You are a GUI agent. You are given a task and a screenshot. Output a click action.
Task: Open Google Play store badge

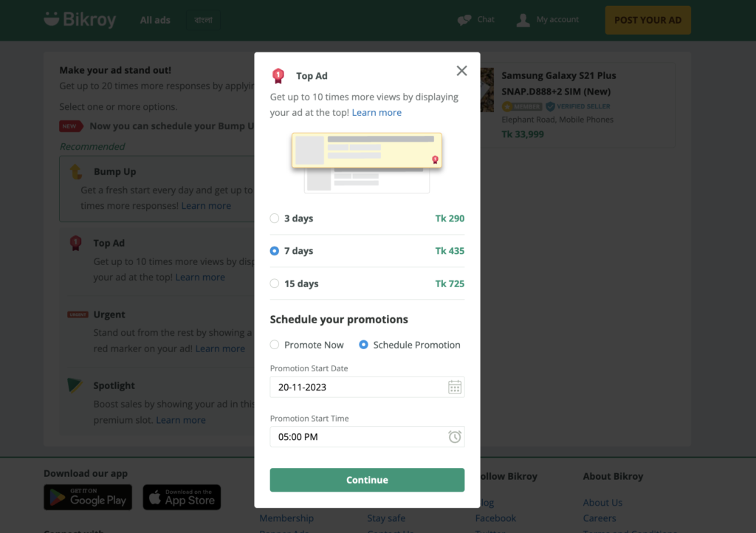(x=88, y=497)
